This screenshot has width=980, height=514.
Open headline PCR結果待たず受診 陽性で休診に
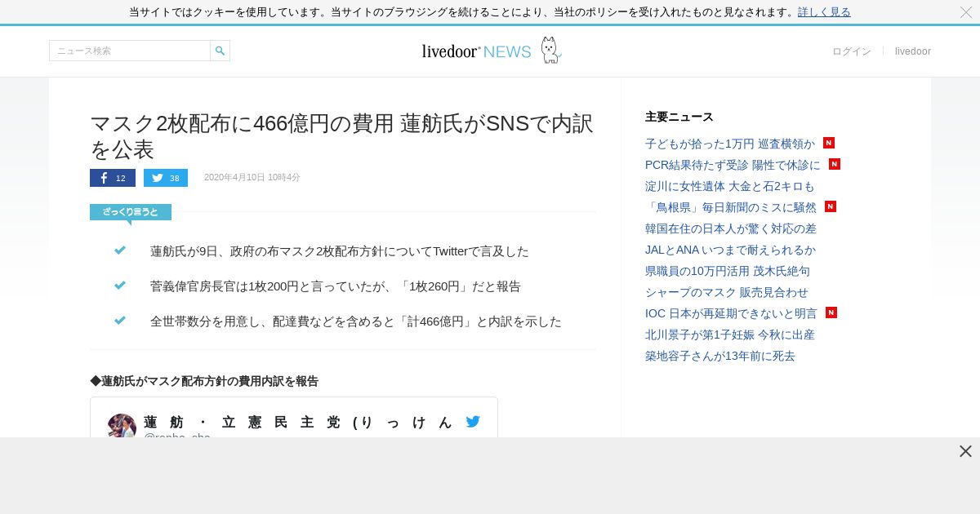coord(733,165)
